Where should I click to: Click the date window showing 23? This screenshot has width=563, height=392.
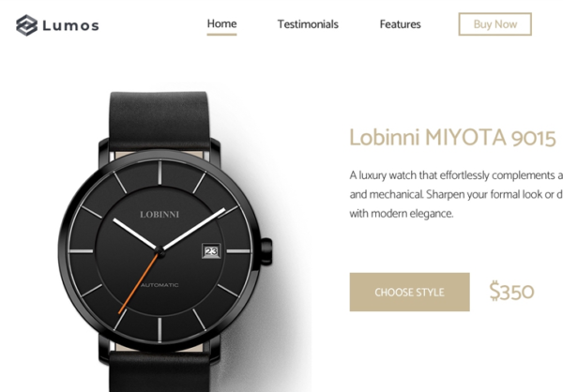pos(211,251)
